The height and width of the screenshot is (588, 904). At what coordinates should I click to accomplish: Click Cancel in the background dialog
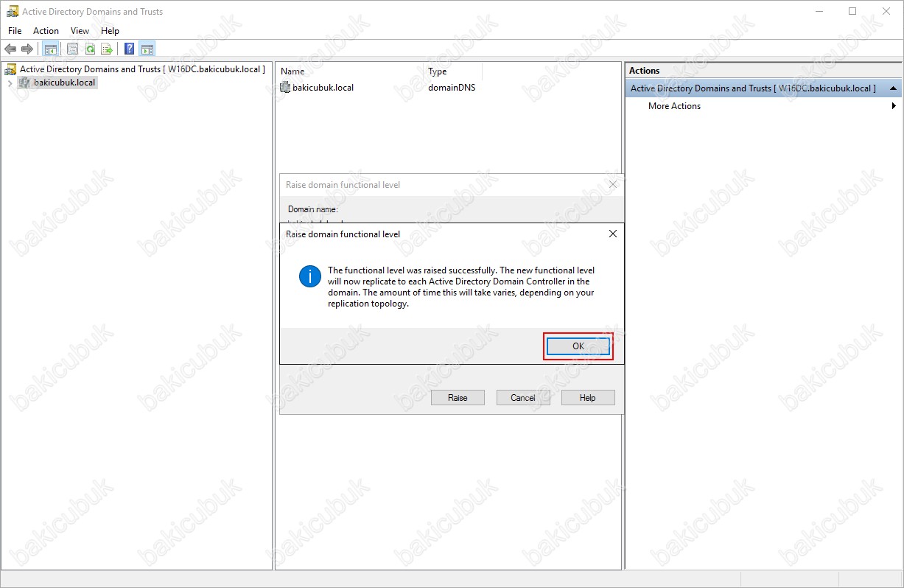pos(523,398)
